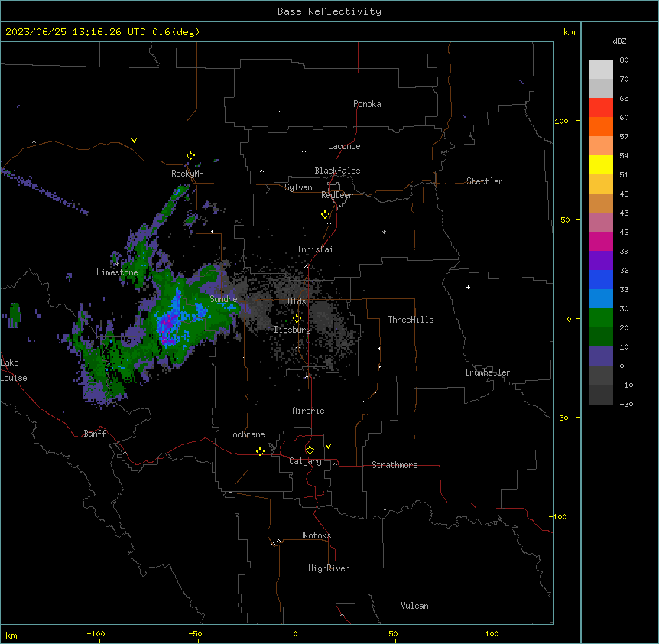Select the RedDeer city label
This screenshot has height=644, width=659.
(336, 194)
